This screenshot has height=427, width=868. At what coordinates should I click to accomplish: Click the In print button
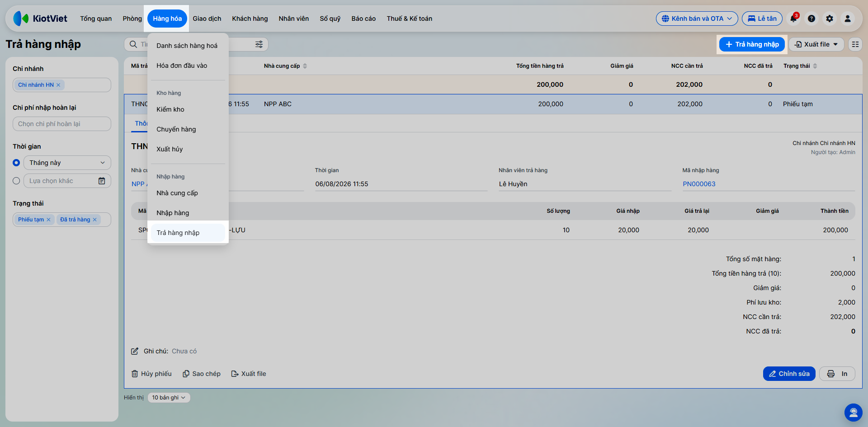[837, 374]
